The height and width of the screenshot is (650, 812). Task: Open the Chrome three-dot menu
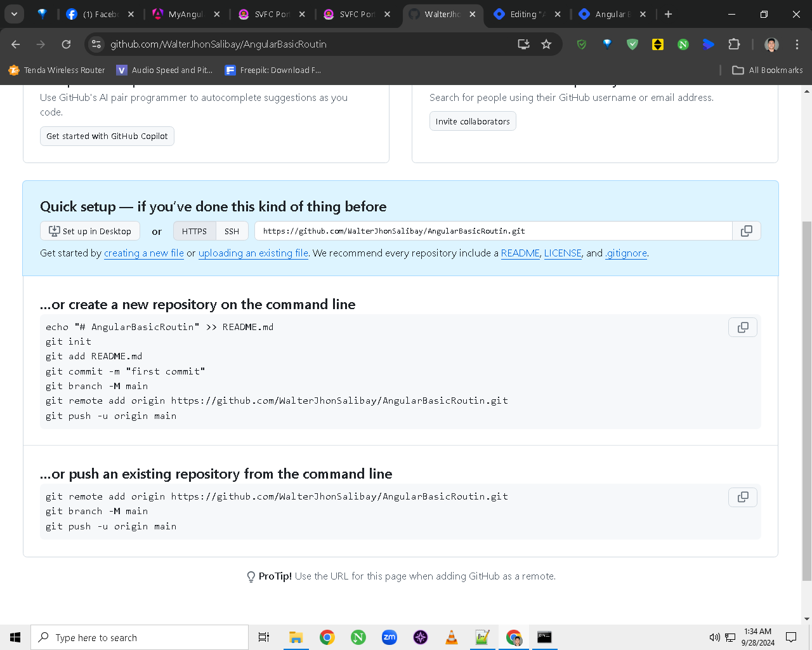[x=797, y=44]
